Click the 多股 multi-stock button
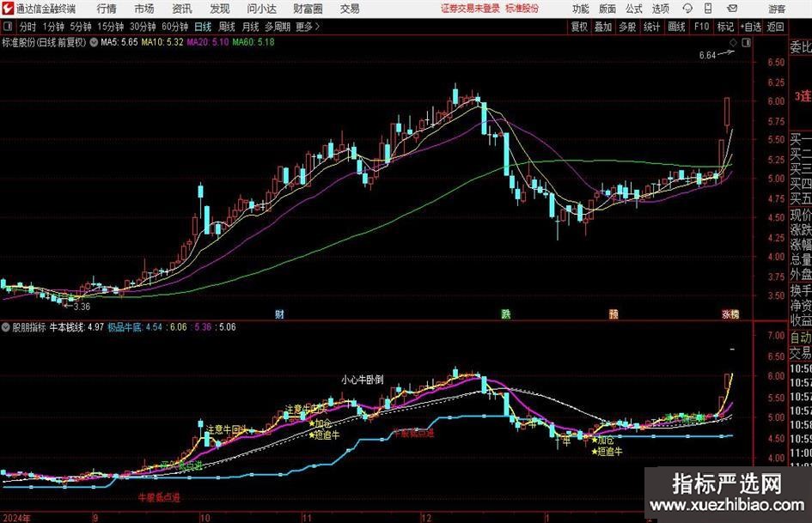This screenshot has height=523, width=812. 627,27
